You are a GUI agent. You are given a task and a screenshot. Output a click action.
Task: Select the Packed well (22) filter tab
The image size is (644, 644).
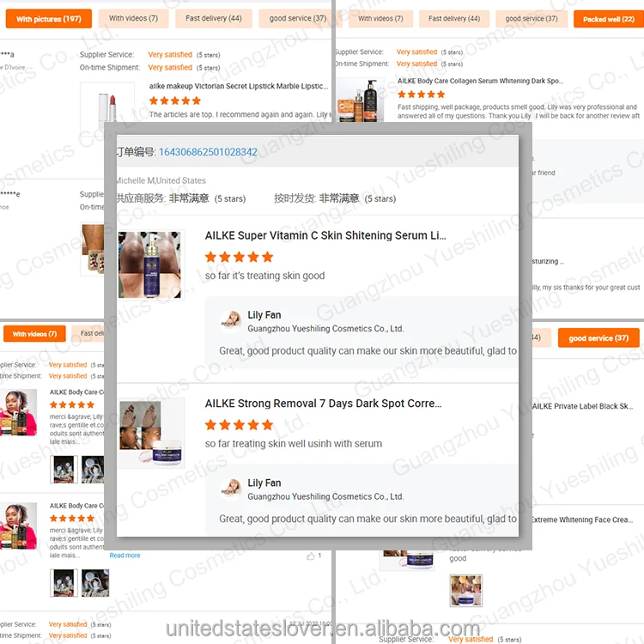tap(608, 19)
